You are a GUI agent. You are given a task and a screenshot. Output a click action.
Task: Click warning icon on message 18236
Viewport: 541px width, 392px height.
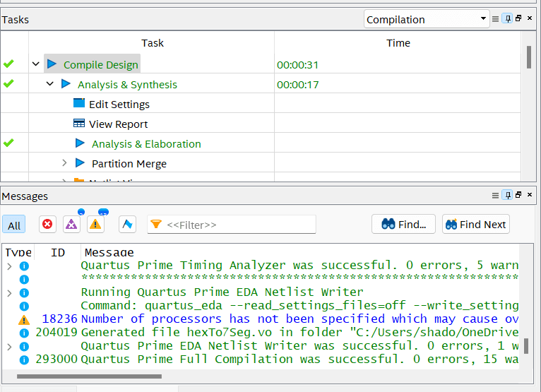24,320
